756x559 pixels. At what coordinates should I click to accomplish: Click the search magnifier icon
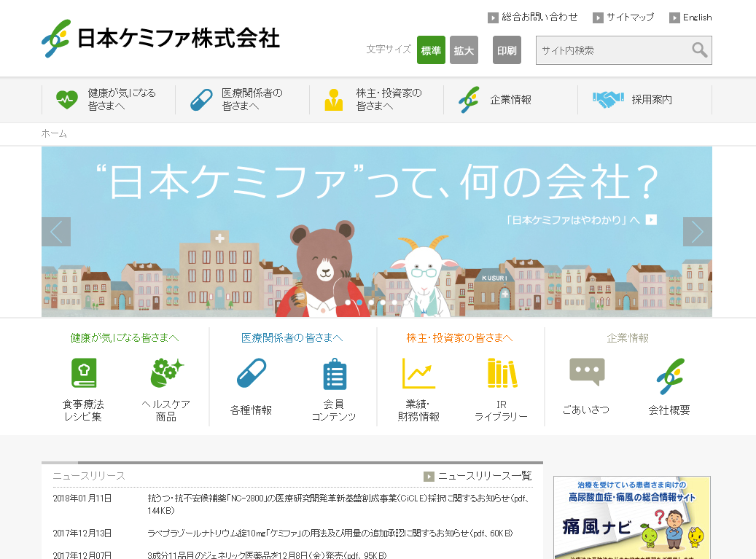click(700, 50)
